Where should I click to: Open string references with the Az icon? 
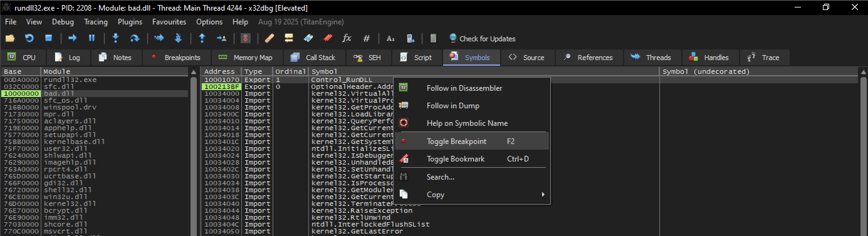[390, 38]
